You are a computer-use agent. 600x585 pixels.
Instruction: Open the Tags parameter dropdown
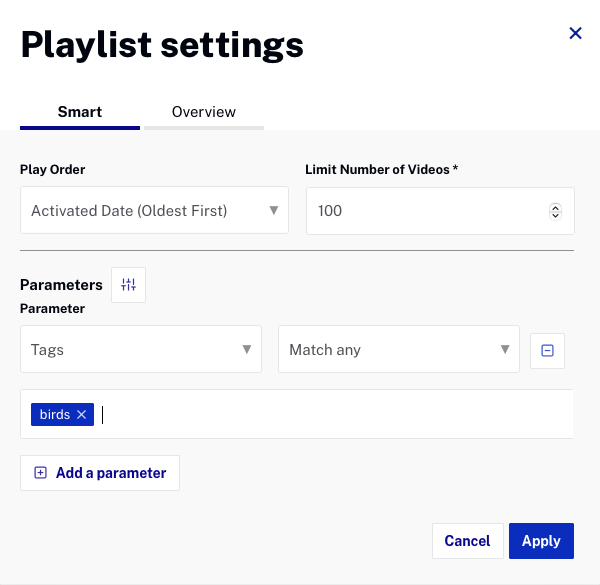(141, 350)
